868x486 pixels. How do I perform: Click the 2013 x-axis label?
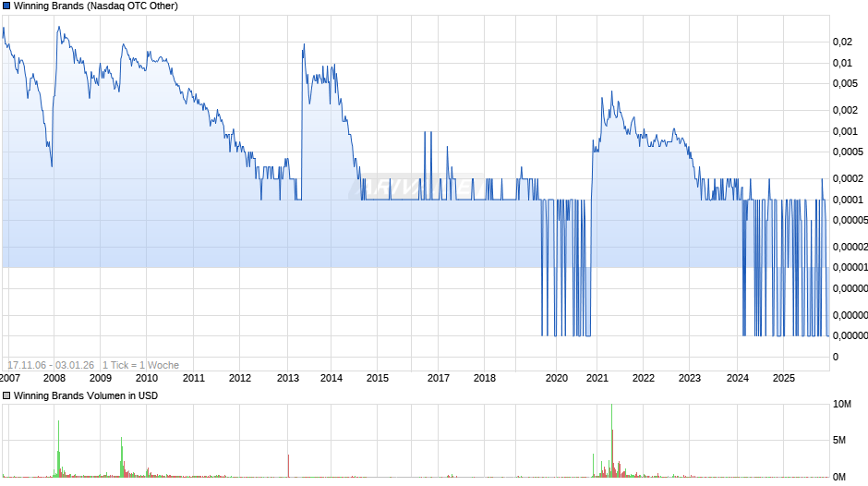coord(288,378)
